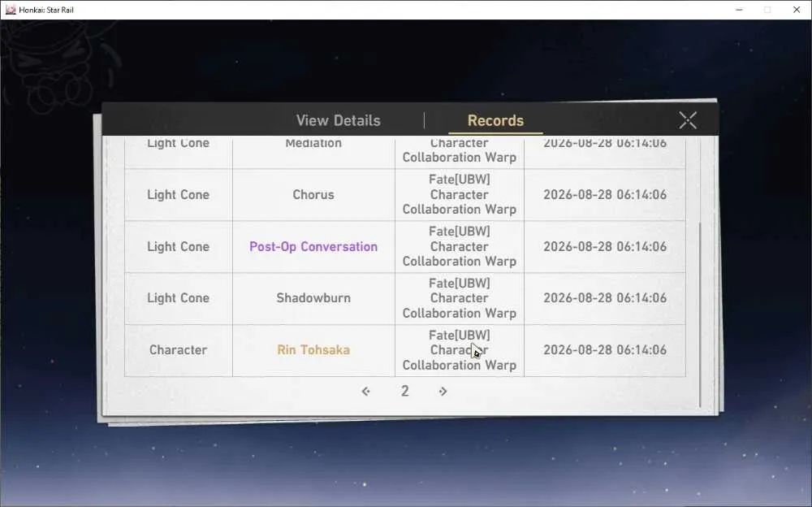Click the Character type cell for Rin Tohsaka

178,350
